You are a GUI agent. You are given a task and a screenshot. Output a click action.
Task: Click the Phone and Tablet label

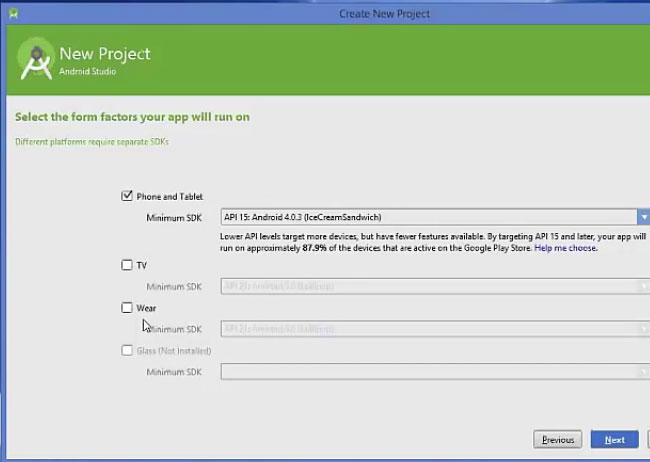tap(170, 197)
